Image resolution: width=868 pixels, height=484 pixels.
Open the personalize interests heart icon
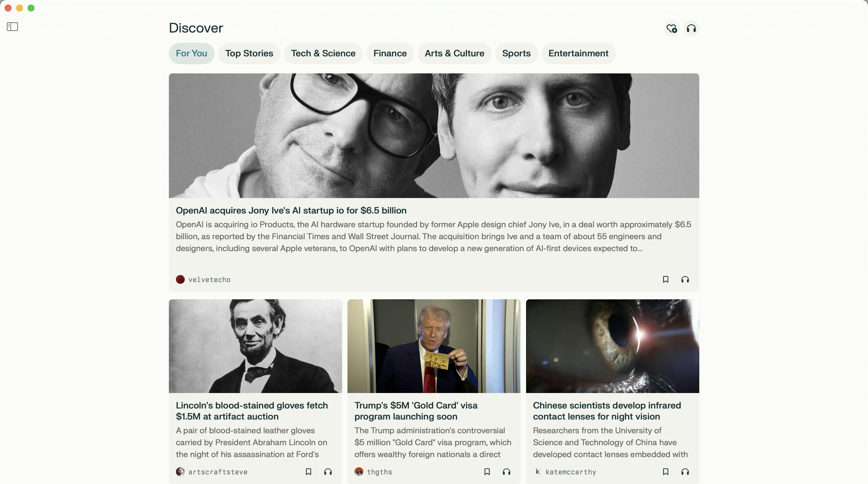[672, 29]
